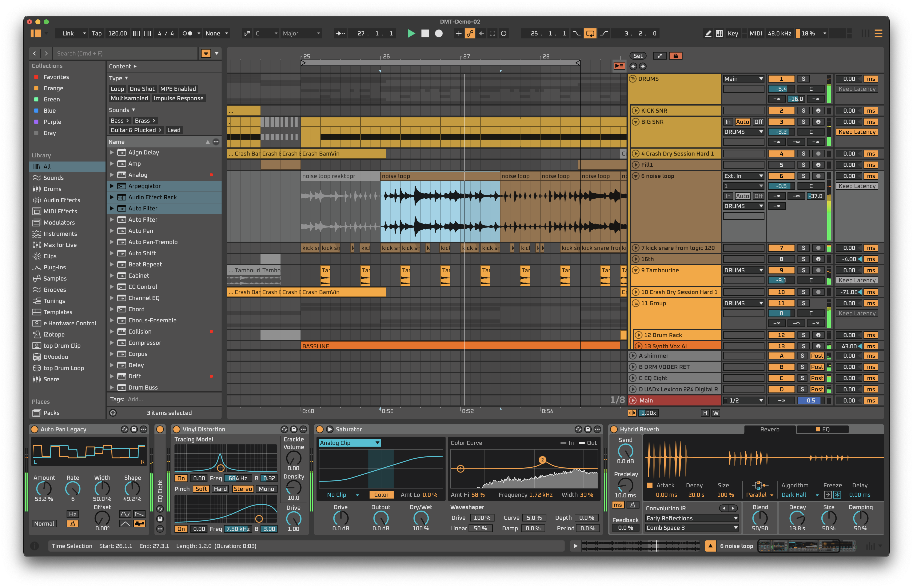913x588 pixels.
Task: Open the Major scale dropdown
Action: click(301, 34)
